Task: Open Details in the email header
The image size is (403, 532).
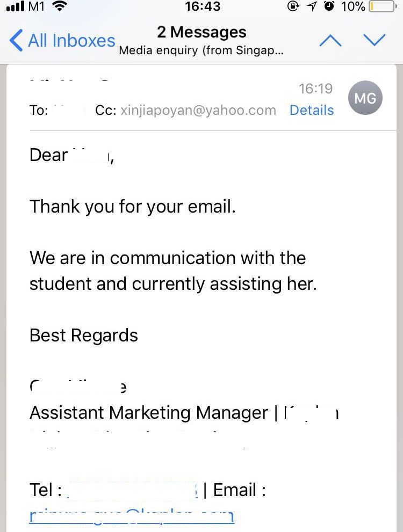Action: (312, 110)
